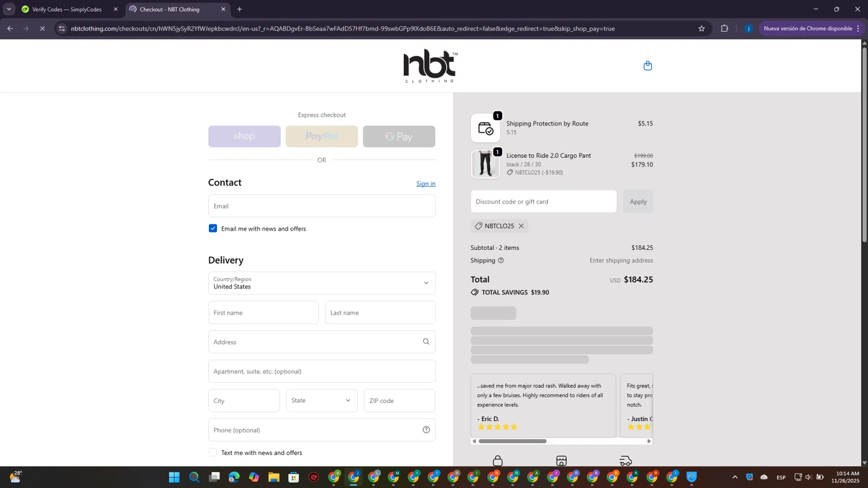Click the Shipping Protection by Route thumbnail

click(486, 128)
